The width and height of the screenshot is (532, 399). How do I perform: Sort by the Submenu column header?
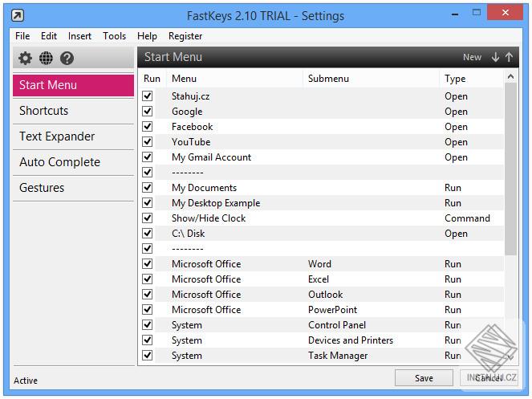point(372,79)
